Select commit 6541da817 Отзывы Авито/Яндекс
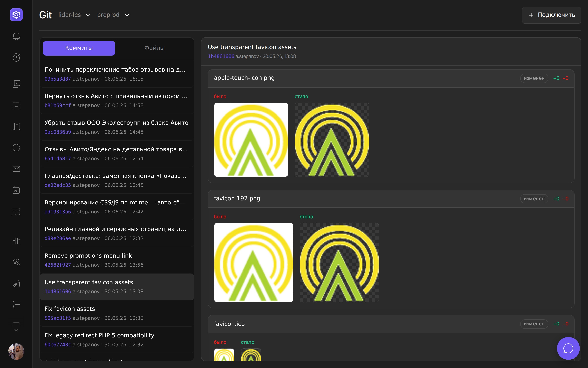This screenshot has height=368, width=588. (x=117, y=154)
